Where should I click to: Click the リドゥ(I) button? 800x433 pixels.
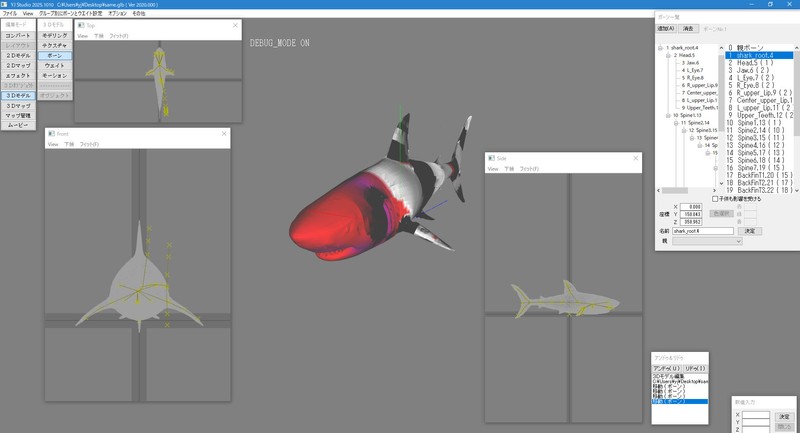pyautogui.click(x=694, y=368)
